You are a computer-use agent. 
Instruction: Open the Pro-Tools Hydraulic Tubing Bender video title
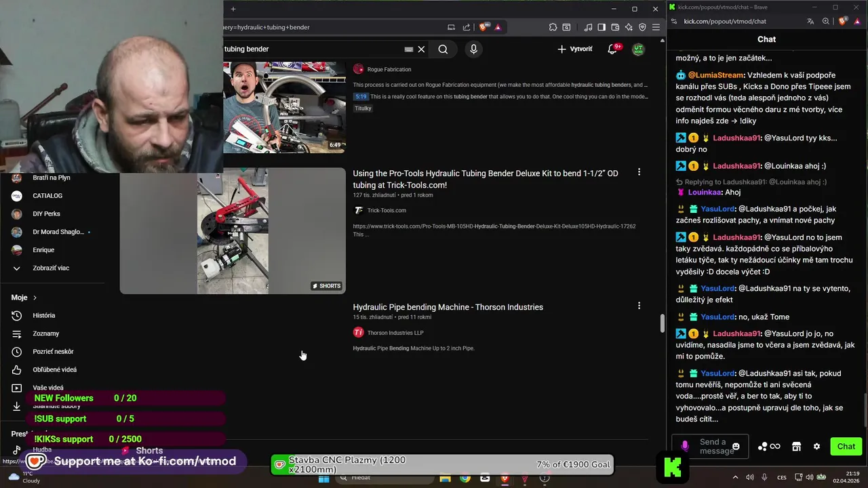pos(486,179)
